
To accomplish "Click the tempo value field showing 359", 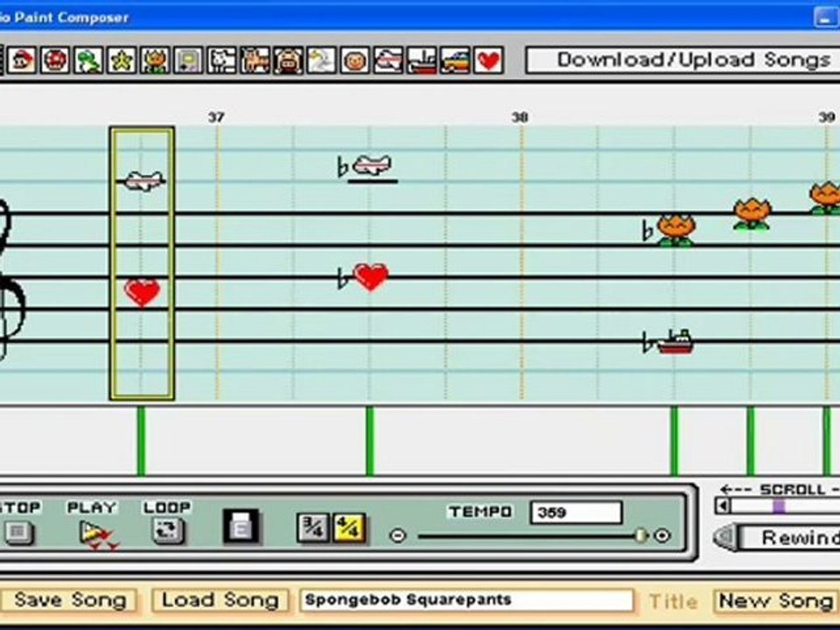I will pos(577,513).
